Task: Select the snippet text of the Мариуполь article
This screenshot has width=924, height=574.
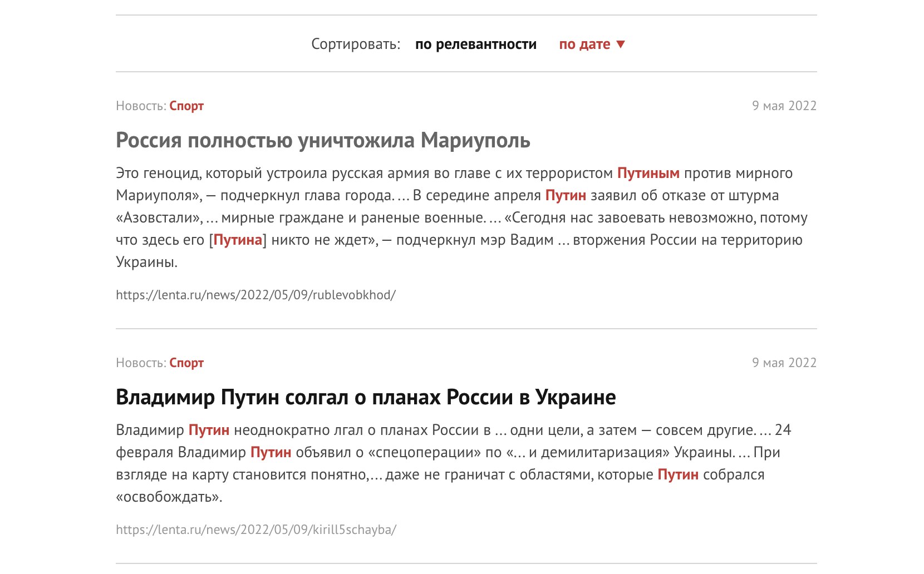Action: coord(445,217)
